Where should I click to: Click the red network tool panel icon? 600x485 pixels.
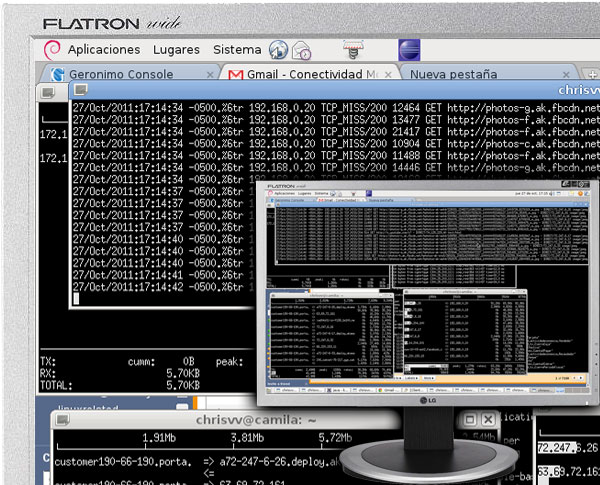[x=351, y=49]
